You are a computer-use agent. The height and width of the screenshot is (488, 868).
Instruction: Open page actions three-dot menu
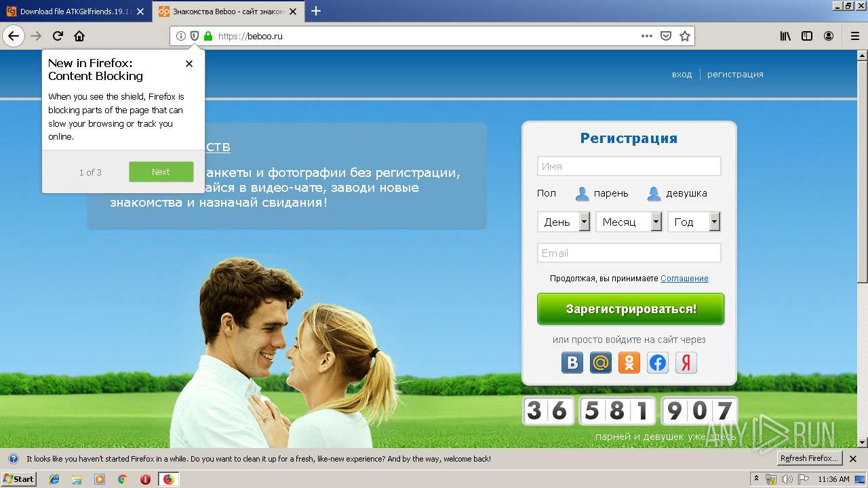[647, 36]
